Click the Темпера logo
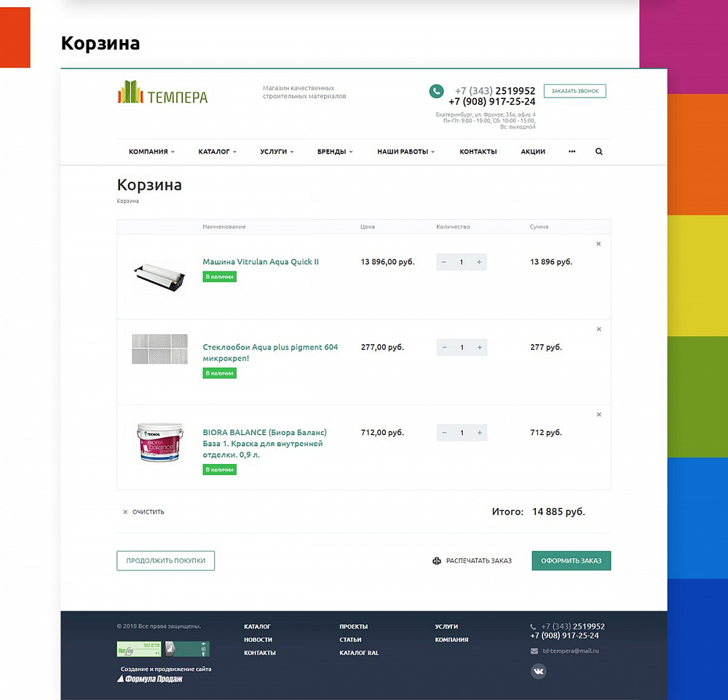The width and height of the screenshot is (728, 700). pyautogui.click(x=162, y=92)
